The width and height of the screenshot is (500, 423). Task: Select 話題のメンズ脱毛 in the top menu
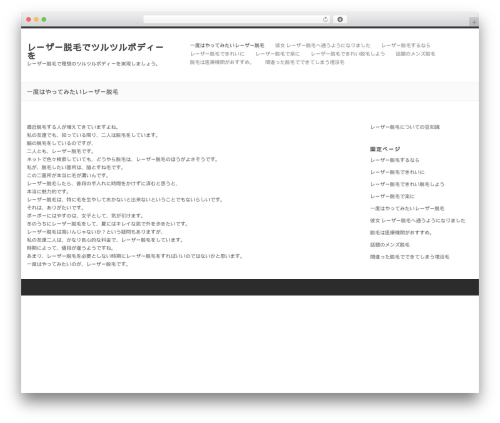(415, 54)
